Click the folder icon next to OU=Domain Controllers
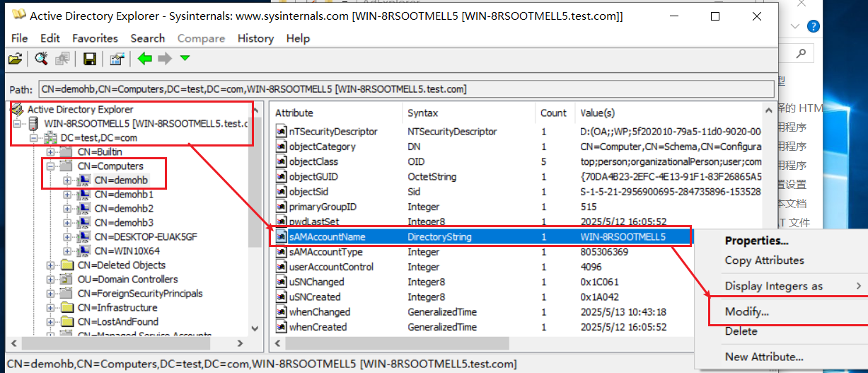The width and height of the screenshot is (868, 373). point(67,280)
